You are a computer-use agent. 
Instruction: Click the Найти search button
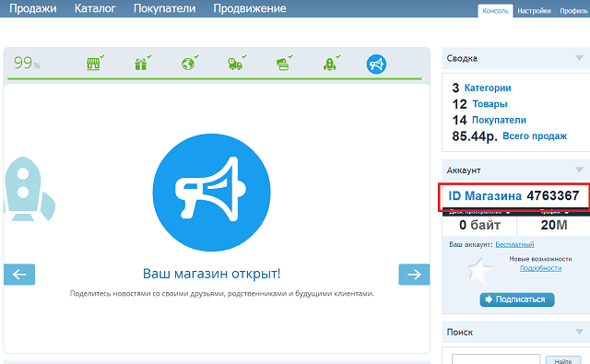click(563, 360)
